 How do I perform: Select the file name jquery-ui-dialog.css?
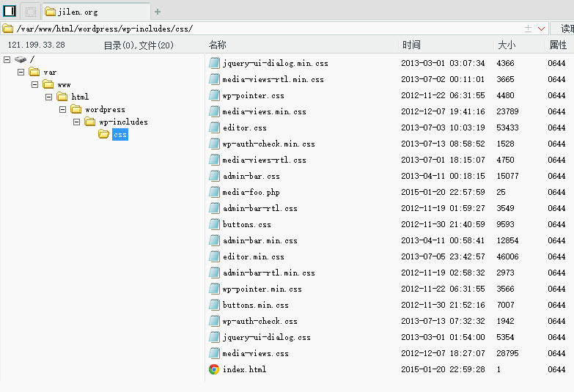[267, 337]
